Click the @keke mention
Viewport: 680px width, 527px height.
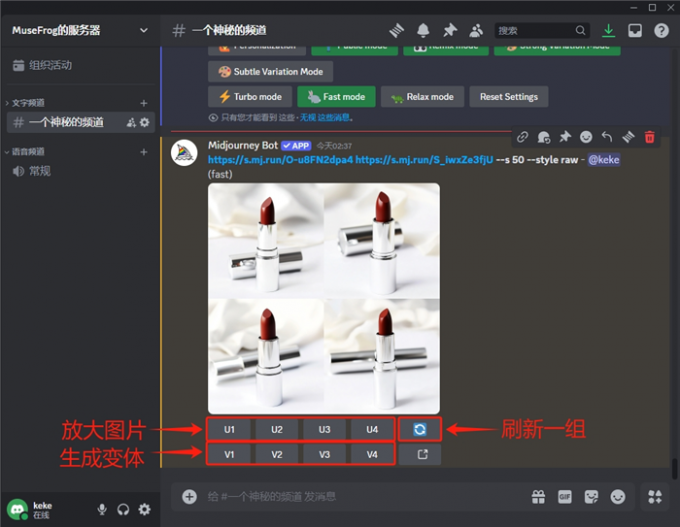[604, 160]
